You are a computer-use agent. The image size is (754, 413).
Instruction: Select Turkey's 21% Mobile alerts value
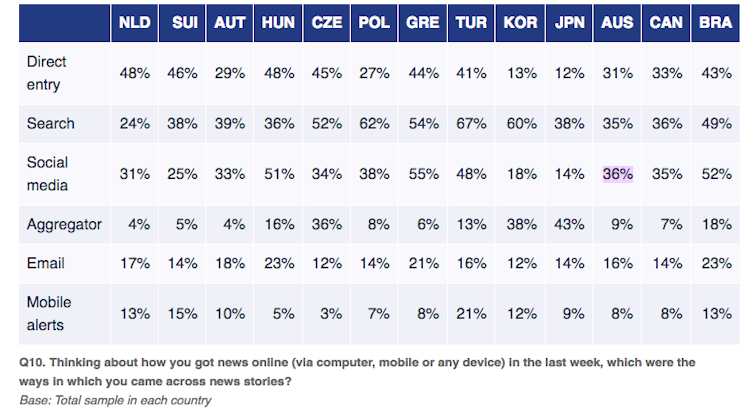click(x=470, y=311)
